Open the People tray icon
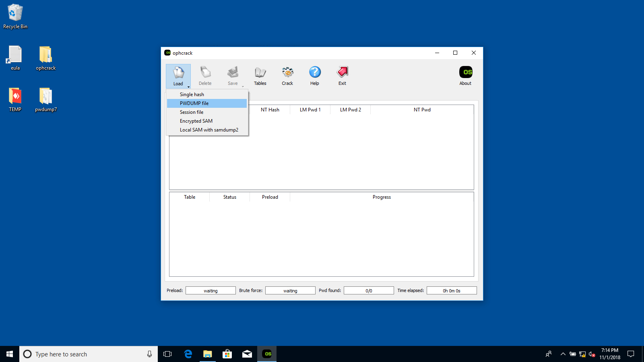The image size is (644, 362). (x=549, y=354)
